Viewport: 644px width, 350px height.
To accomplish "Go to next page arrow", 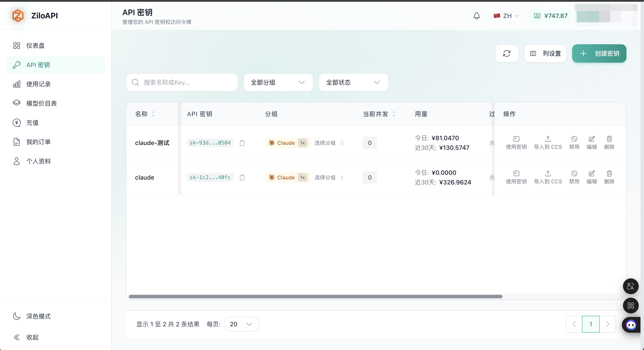I will coord(607,324).
